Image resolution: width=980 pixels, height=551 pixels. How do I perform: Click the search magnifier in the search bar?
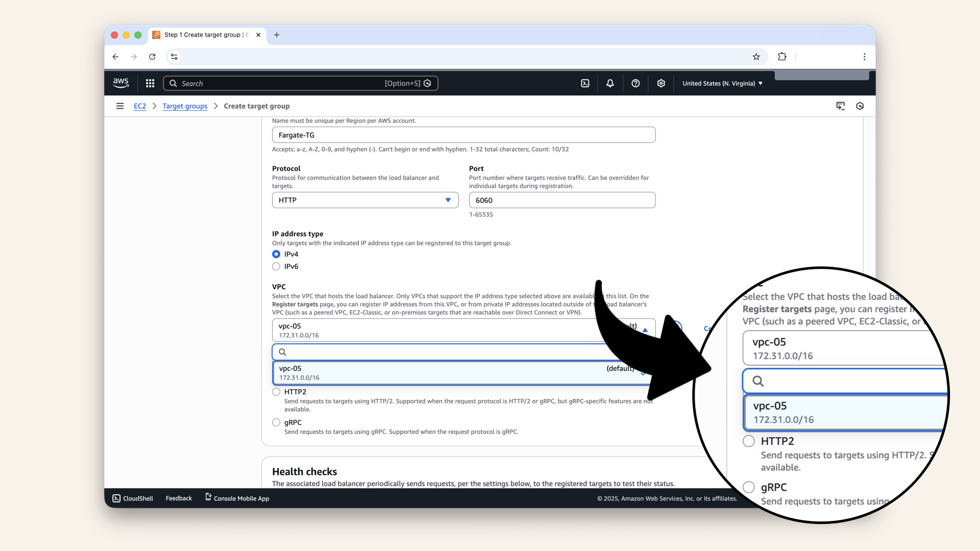(x=173, y=83)
